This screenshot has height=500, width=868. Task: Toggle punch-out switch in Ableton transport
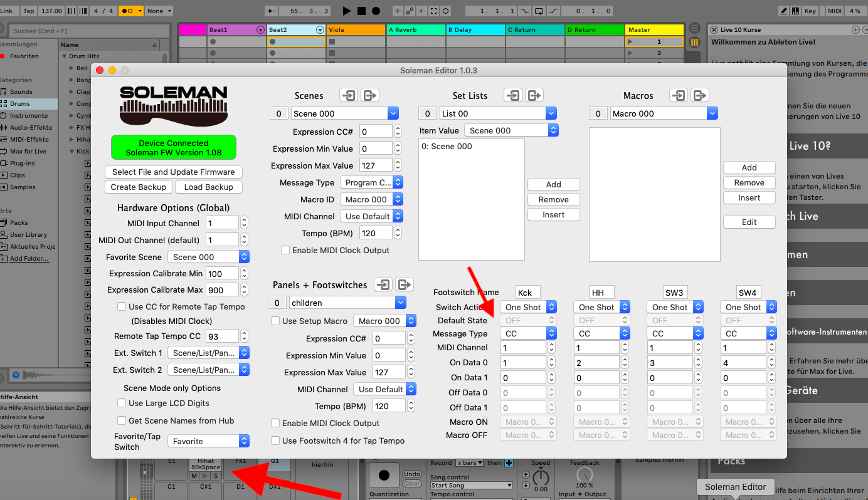[553, 11]
